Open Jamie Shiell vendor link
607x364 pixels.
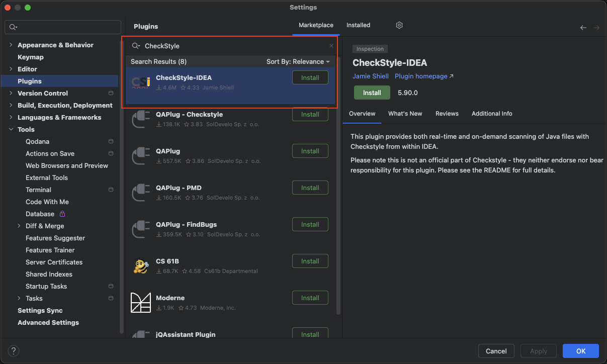tap(371, 76)
